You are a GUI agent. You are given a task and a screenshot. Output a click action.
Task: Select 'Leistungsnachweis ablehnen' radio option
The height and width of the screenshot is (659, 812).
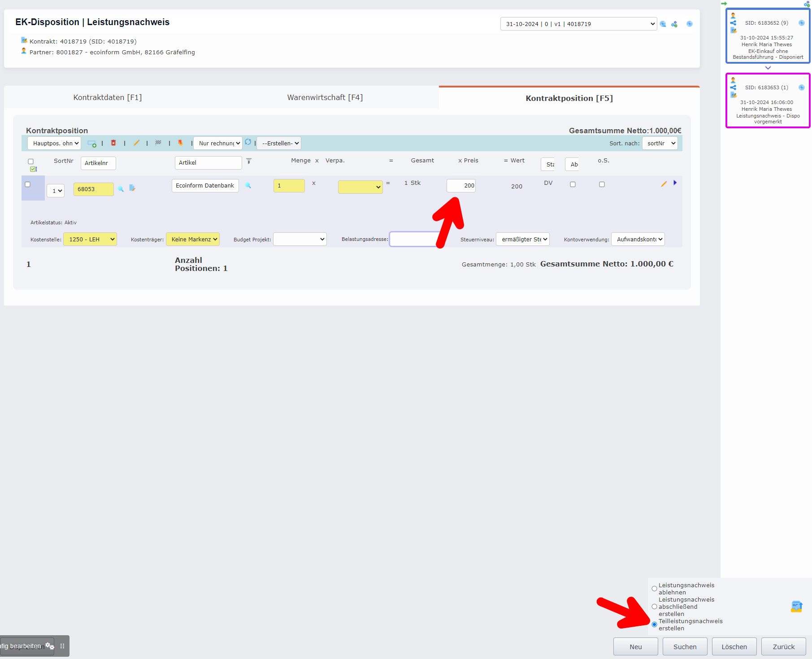click(x=654, y=589)
